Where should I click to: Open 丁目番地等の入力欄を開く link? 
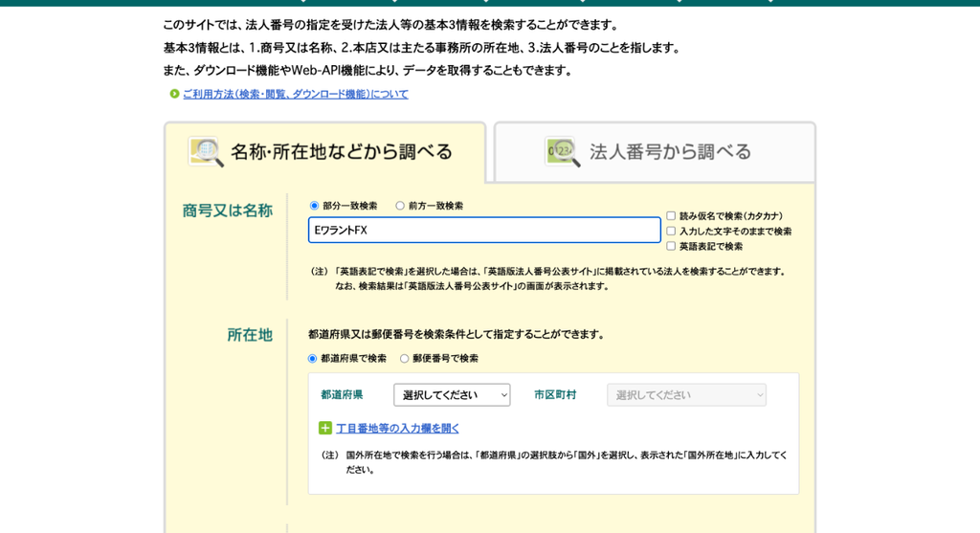[397, 428]
